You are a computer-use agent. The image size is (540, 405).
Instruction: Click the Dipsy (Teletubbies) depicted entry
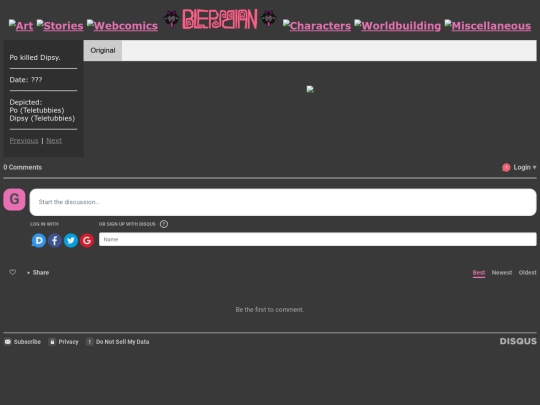pyautogui.click(x=42, y=118)
